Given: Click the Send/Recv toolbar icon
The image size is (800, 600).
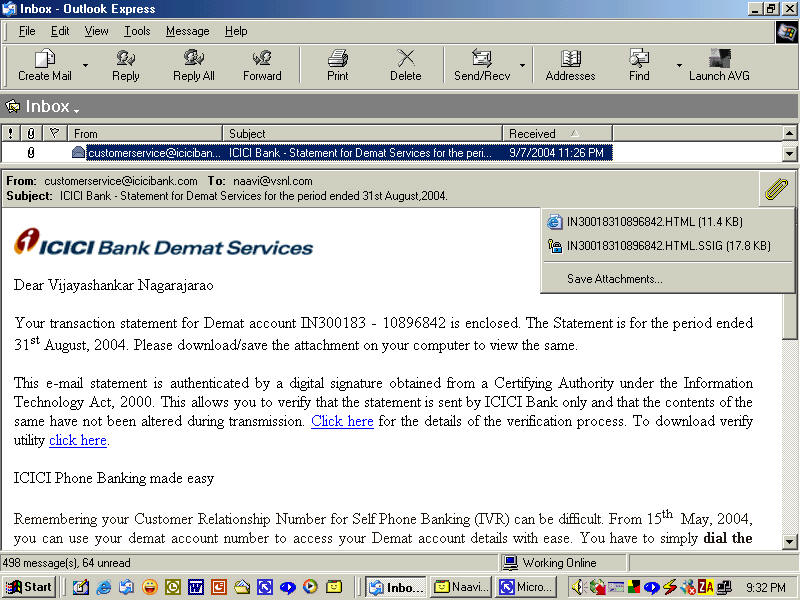Looking at the screenshot, I should click(482, 65).
